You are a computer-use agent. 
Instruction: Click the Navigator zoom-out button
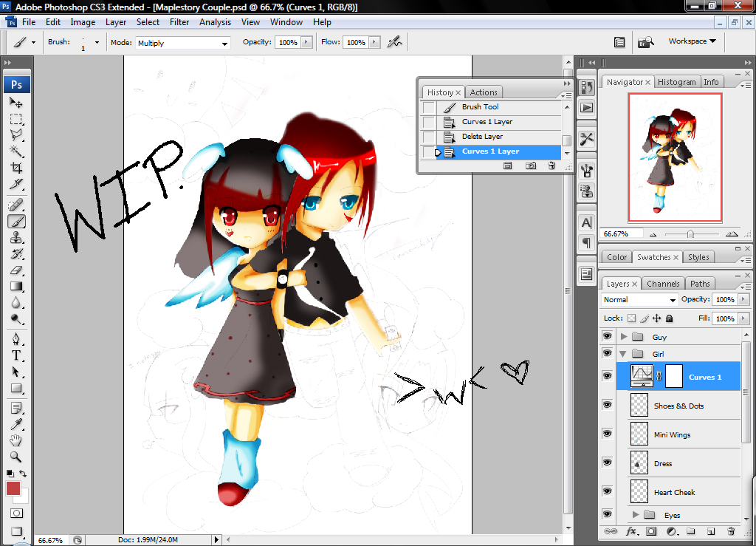653,234
